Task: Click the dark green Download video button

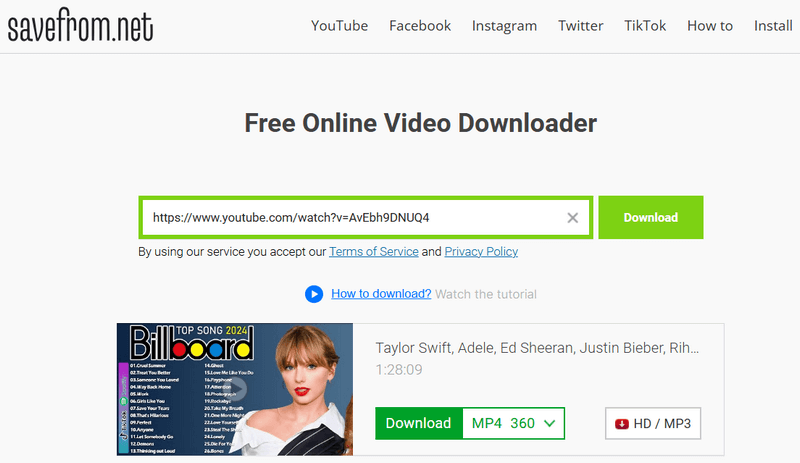Action: 418,423
